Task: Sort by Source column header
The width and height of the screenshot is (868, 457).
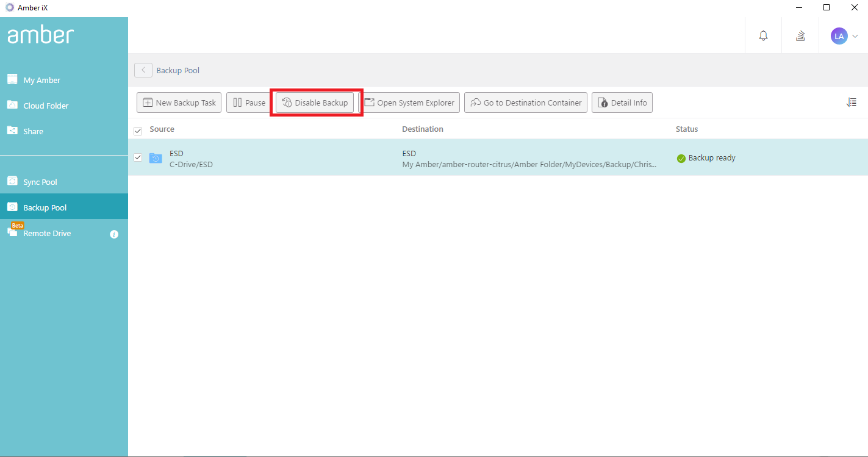Action: tap(162, 129)
